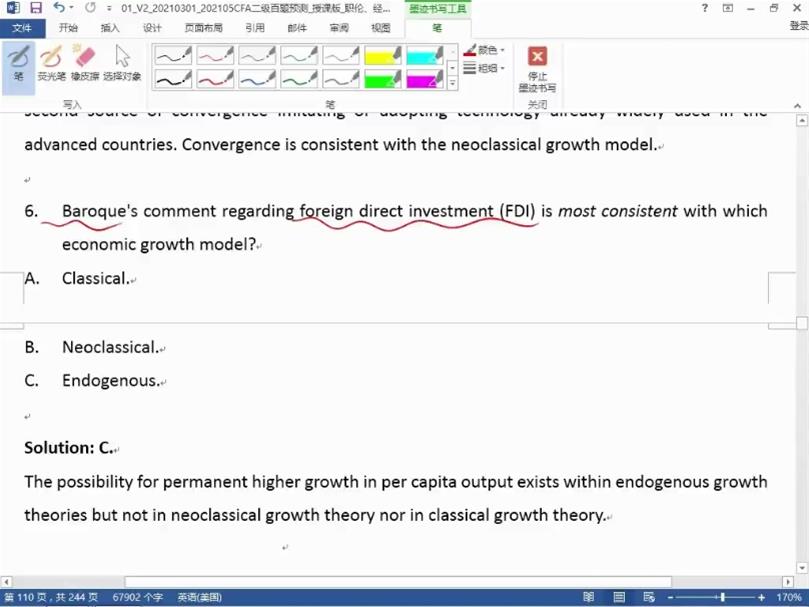The height and width of the screenshot is (607, 809).
Task: Select the Pens (笔) ink tools tab
Action: (x=438, y=28)
